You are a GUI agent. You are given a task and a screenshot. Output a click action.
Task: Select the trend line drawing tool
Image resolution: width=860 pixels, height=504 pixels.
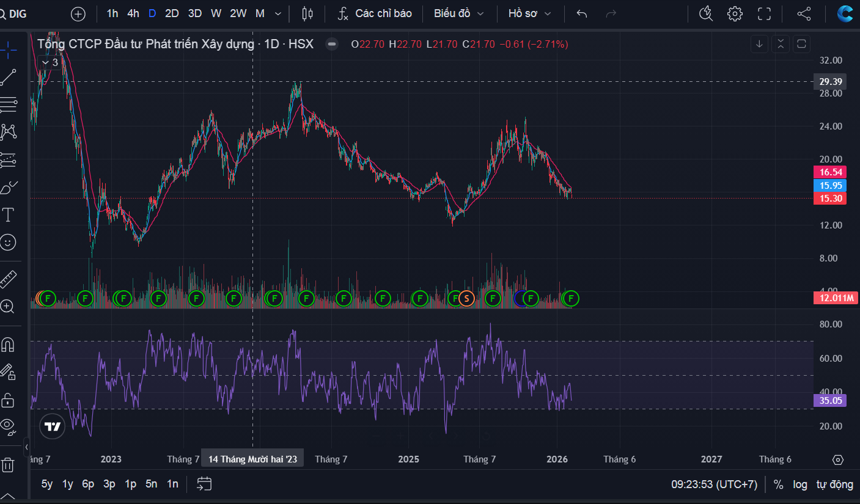coord(8,77)
